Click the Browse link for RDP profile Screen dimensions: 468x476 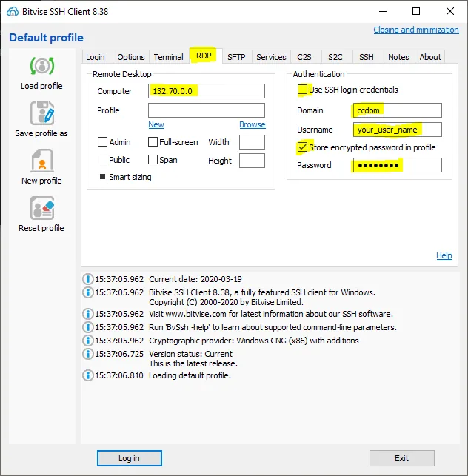click(x=253, y=124)
